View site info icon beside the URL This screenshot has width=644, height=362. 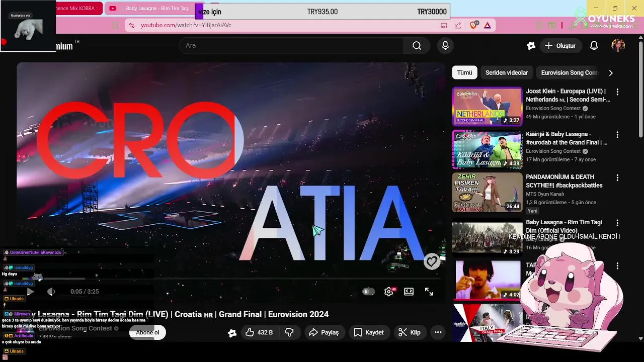pyautogui.click(x=131, y=25)
